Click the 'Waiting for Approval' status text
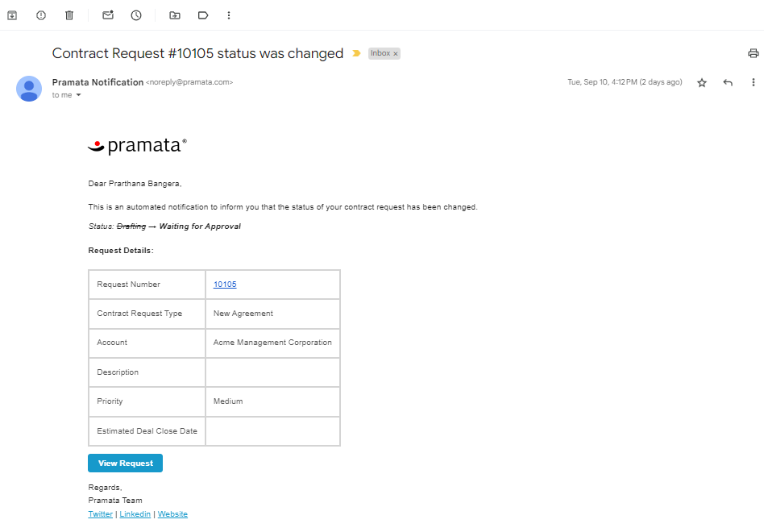Screen dimensions: 764x532 [x=200, y=227]
